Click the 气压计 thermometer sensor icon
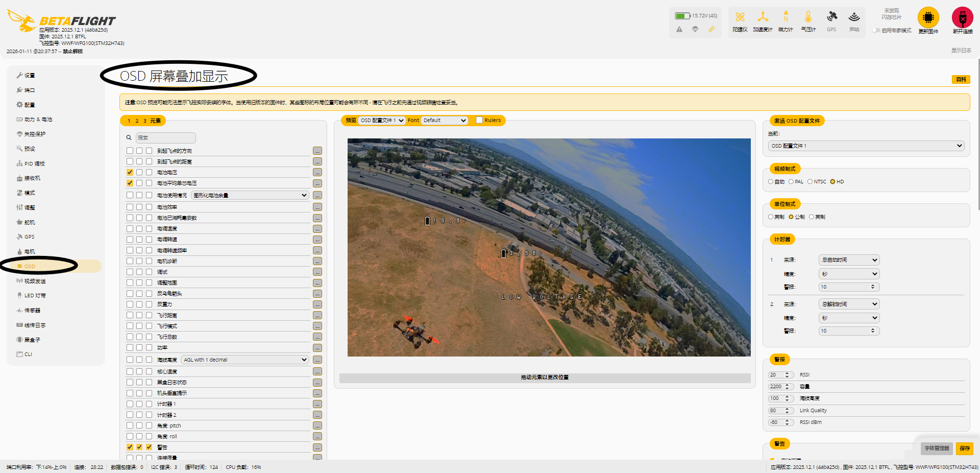Viewport: 980px width, 473px height. click(808, 17)
